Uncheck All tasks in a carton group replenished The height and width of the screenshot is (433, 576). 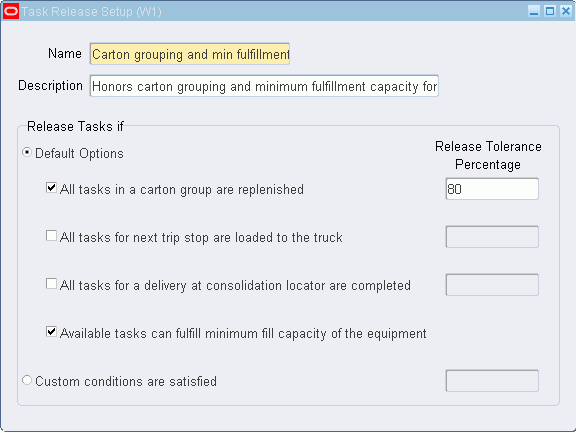51,188
